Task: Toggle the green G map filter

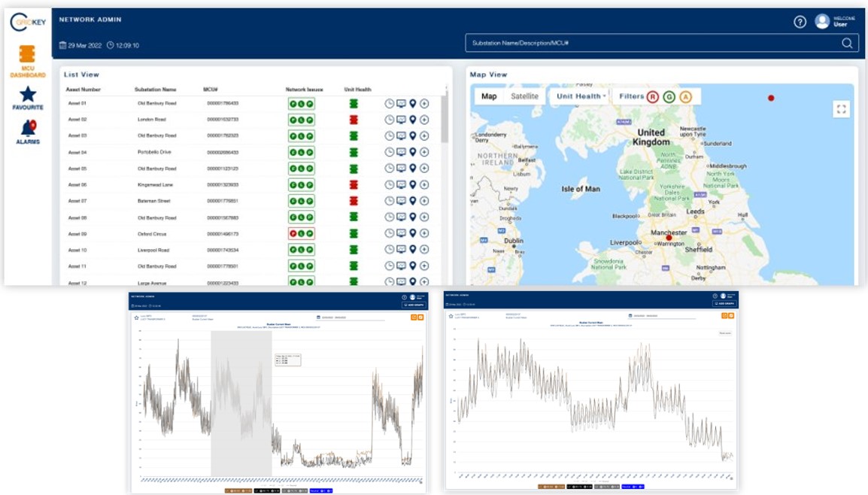Action: pos(669,97)
